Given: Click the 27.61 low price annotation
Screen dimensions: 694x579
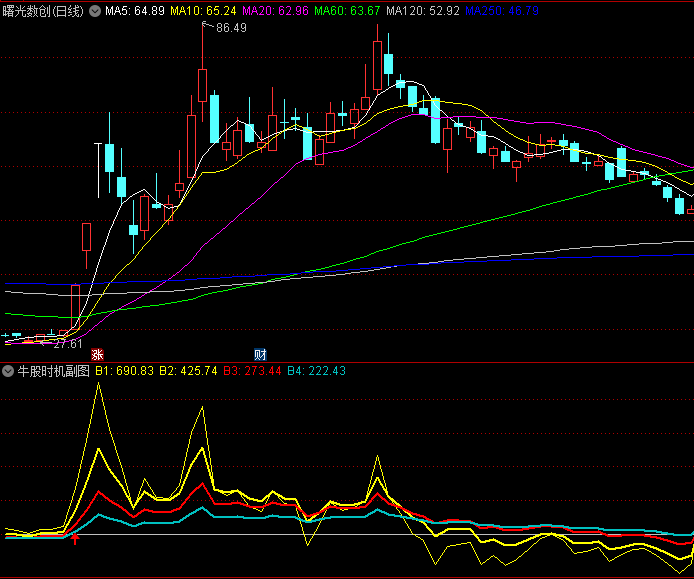Looking at the screenshot, I should (68, 344).
